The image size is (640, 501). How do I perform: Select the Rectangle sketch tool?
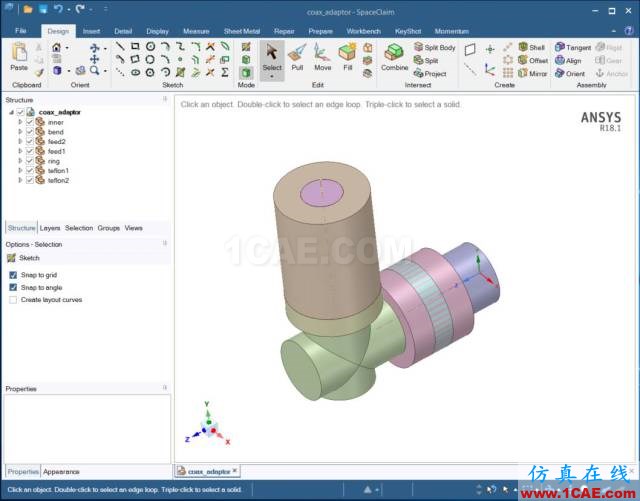tap(135, 46)
